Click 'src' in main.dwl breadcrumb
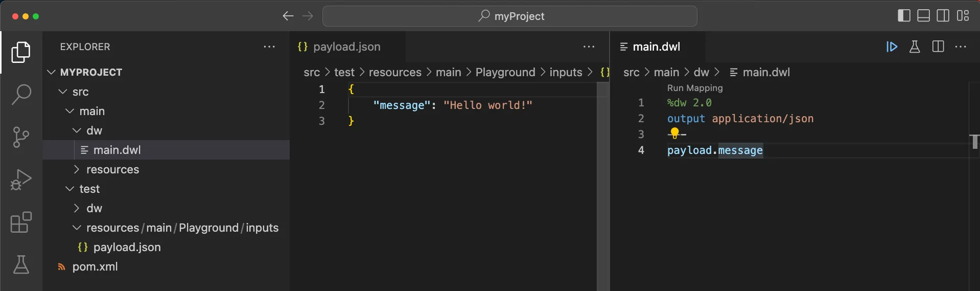Viewport: 980px width, 291px height. (x=632, y=72)
